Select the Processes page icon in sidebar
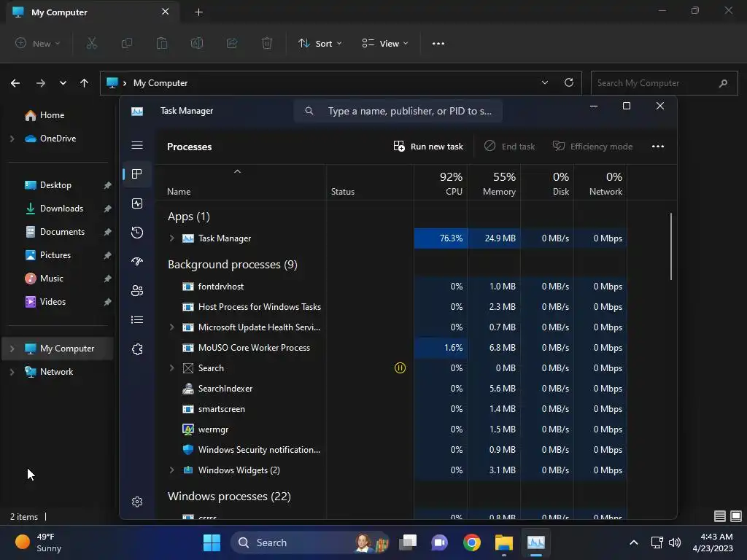Viewport: 747px width, 560px height. pos(137,174)
